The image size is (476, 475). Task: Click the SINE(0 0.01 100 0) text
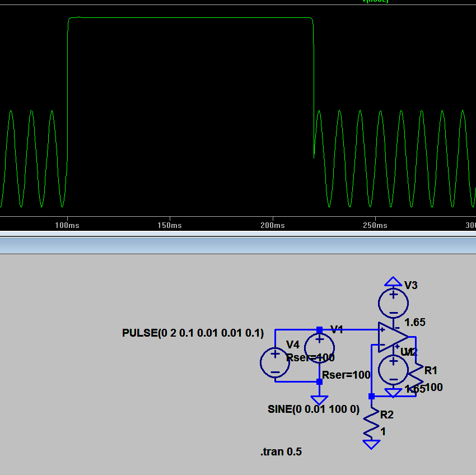pos(313,409)
